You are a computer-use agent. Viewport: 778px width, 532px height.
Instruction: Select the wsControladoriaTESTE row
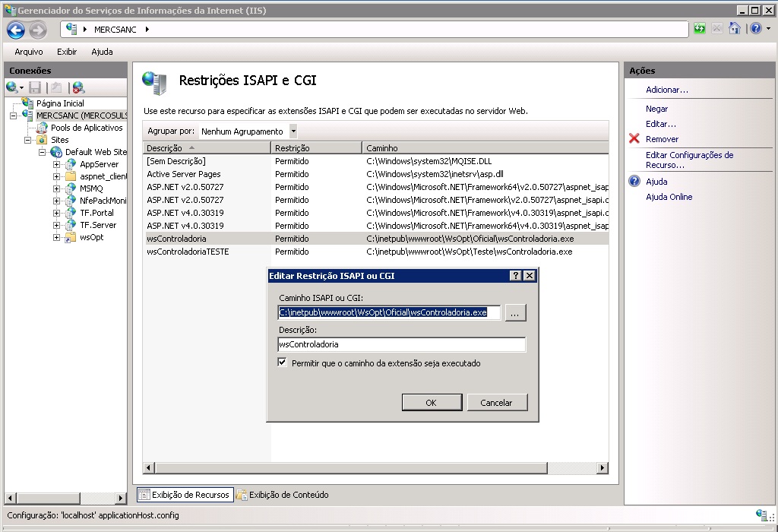[x=188, y=252]
